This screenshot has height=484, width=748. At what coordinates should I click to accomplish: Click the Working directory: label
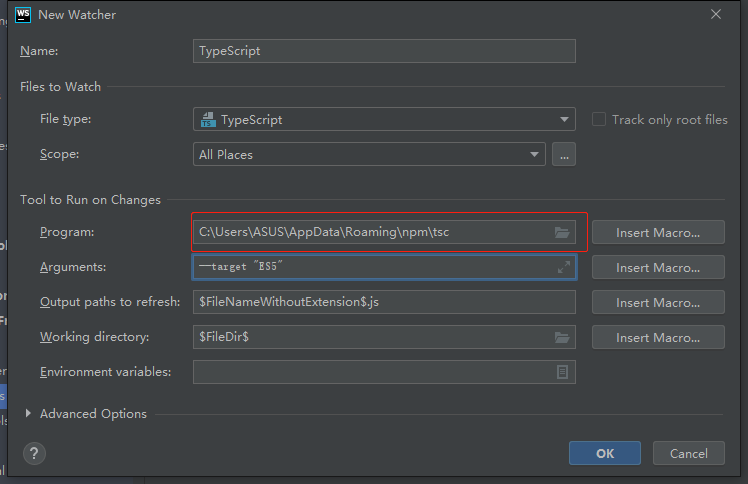click(x=94, y=337)
